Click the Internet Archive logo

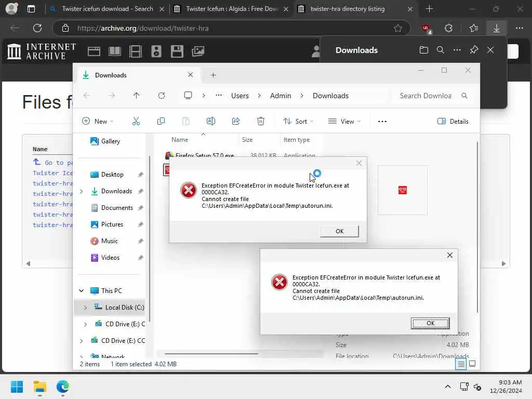click(42, 51)
